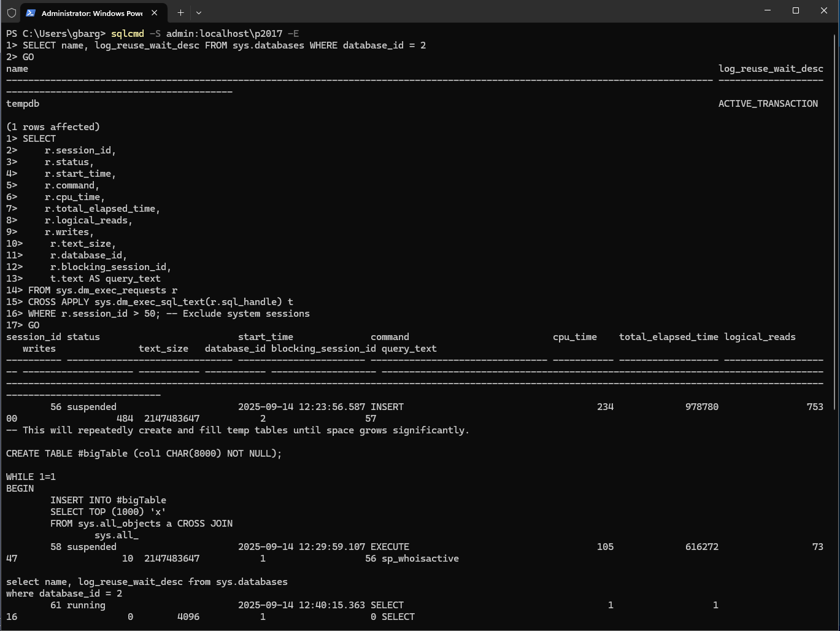The image size is (840, 631).
Task: Click the blocking_session_id column header
Action: 323,349
